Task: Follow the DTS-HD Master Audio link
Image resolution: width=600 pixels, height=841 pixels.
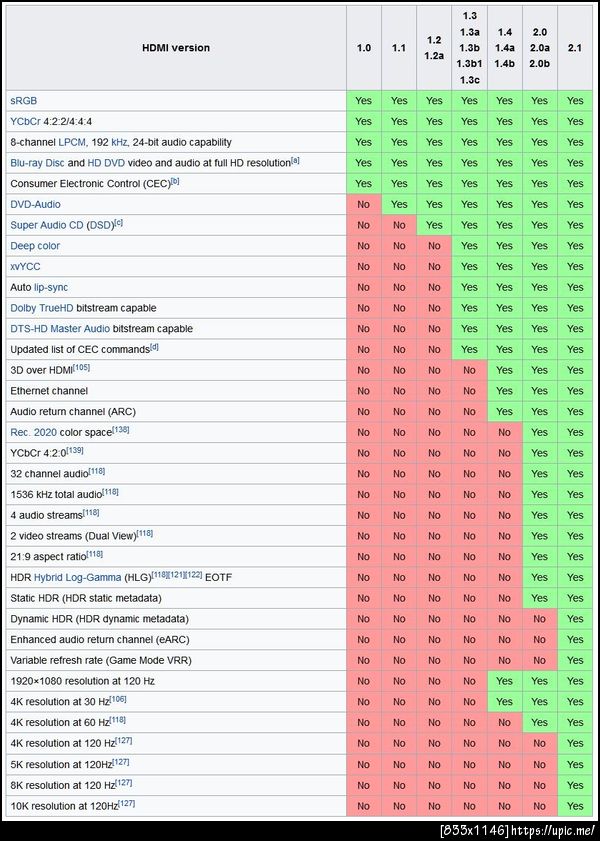Action: (60, 329)
